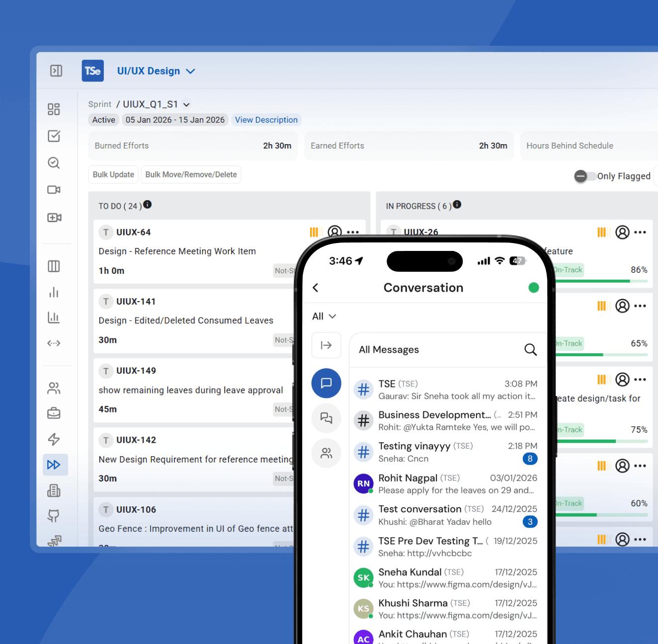Open more options on UIUX-64 card
658x644 pixels.
pyautogui.click(x=353, y=232)
